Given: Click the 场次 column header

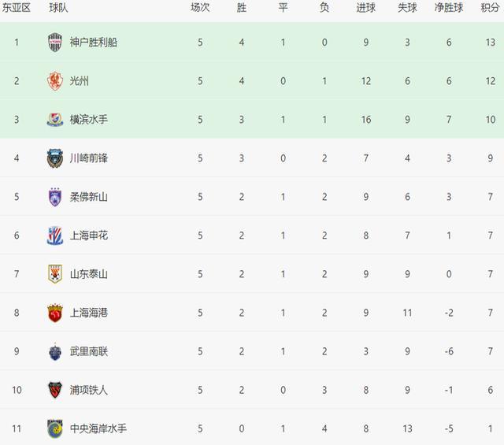Looking at the screenshot, I should (200, 7).
